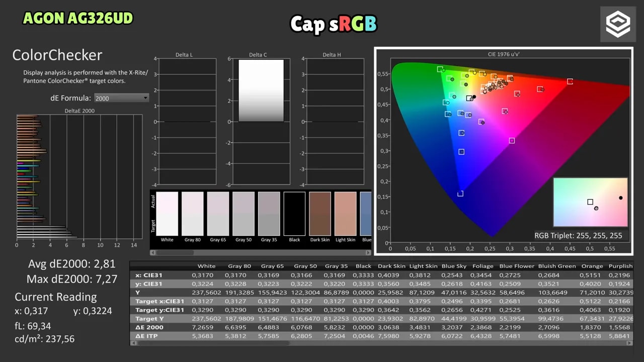Viewport: 644px width, 362px height.
Task: Click the Blue Sky column header
Action: [453, 266]
